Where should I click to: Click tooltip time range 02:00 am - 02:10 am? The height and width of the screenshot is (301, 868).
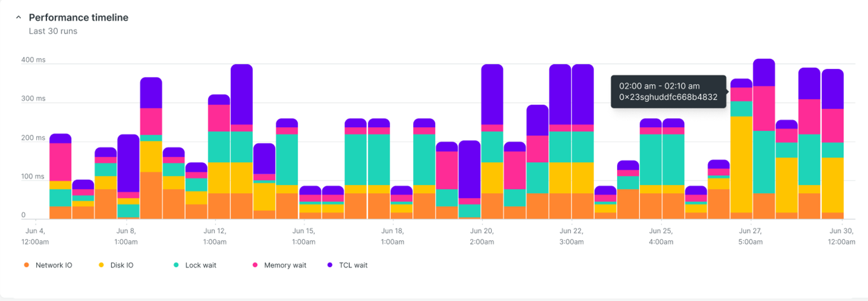[659, 86]
